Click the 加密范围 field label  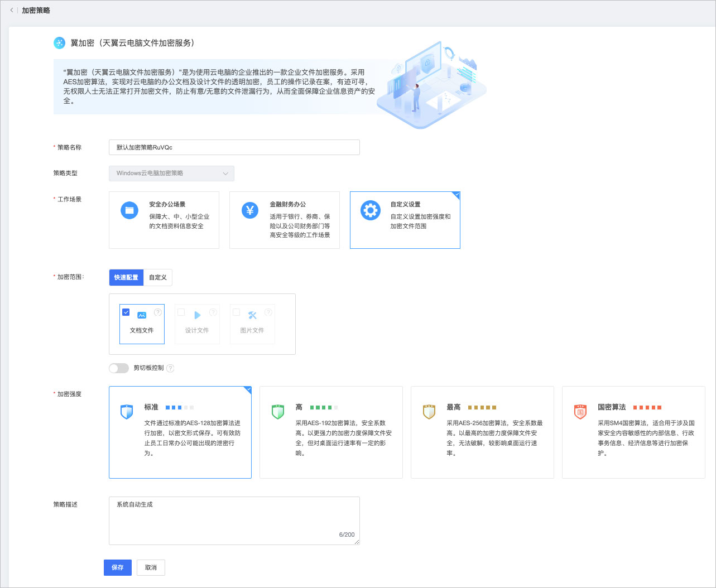[70, 277]
